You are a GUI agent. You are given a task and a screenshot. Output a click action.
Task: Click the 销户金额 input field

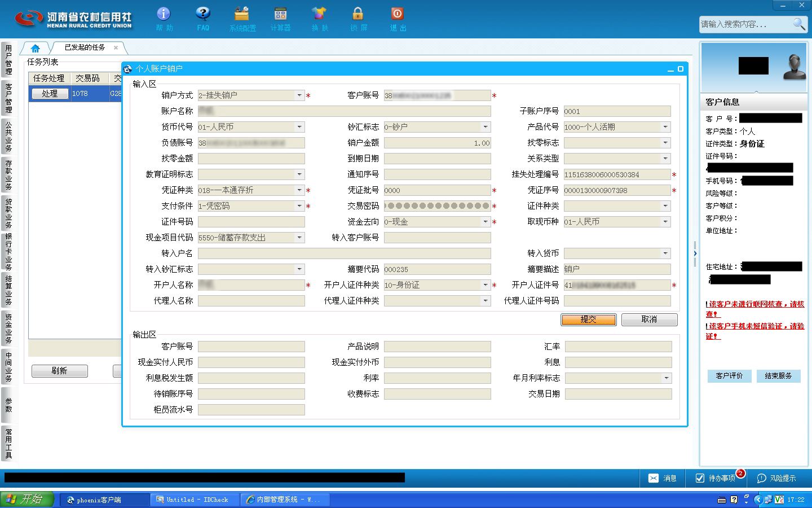point(438,143)
